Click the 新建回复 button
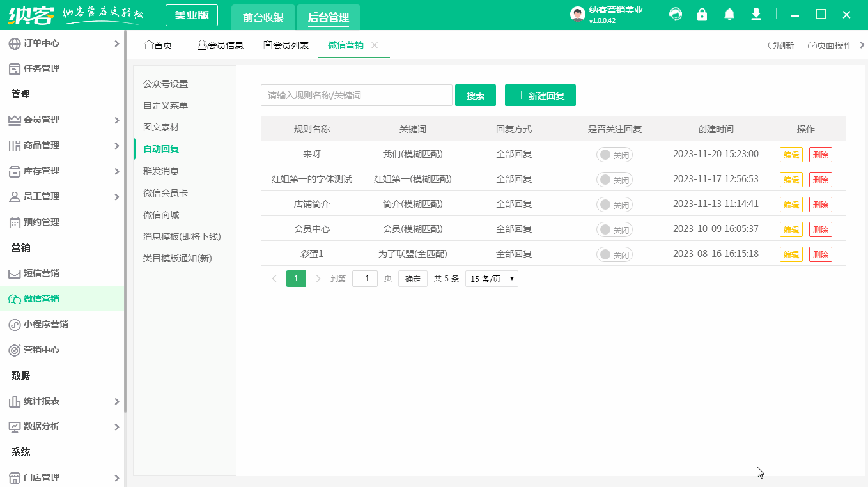Image resolution: width=868 pixels, height=487 pixels. coord(540,95)
